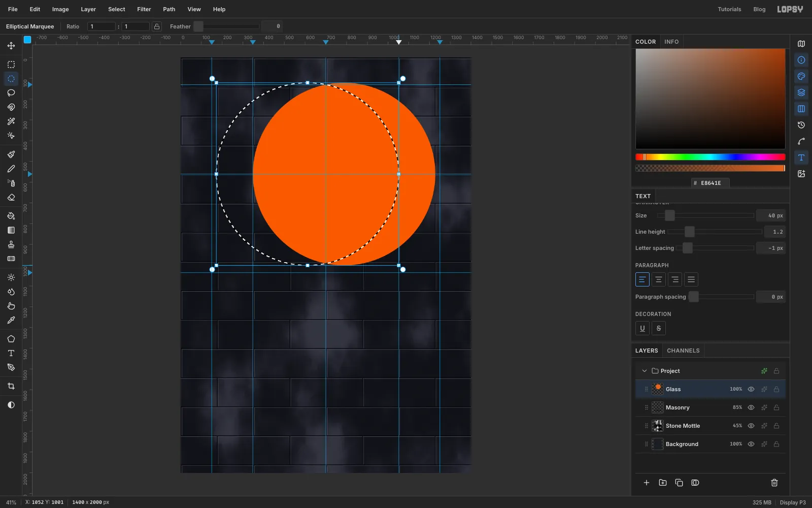Select the Move tool
Viewport: 812px width, 508px height.
pos(11,46)
